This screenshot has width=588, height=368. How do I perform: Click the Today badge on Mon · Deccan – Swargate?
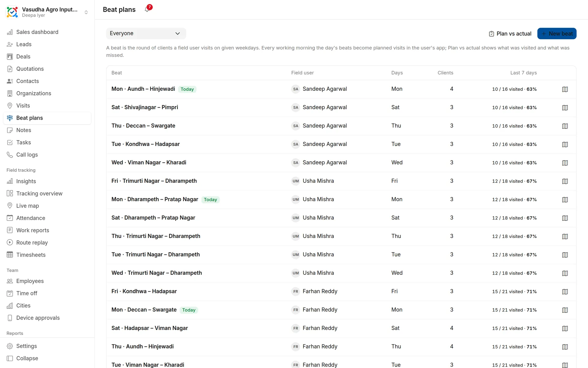(x=189, y=310)
